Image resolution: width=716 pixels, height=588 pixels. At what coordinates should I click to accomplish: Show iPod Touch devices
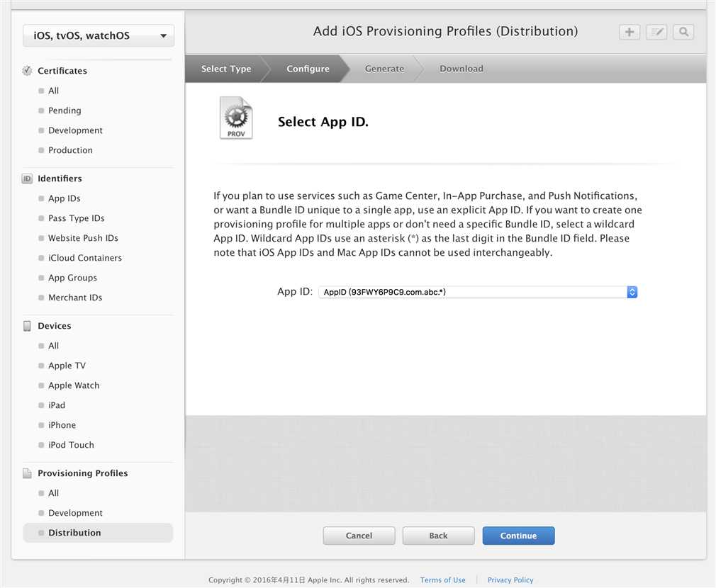point(71,445)
